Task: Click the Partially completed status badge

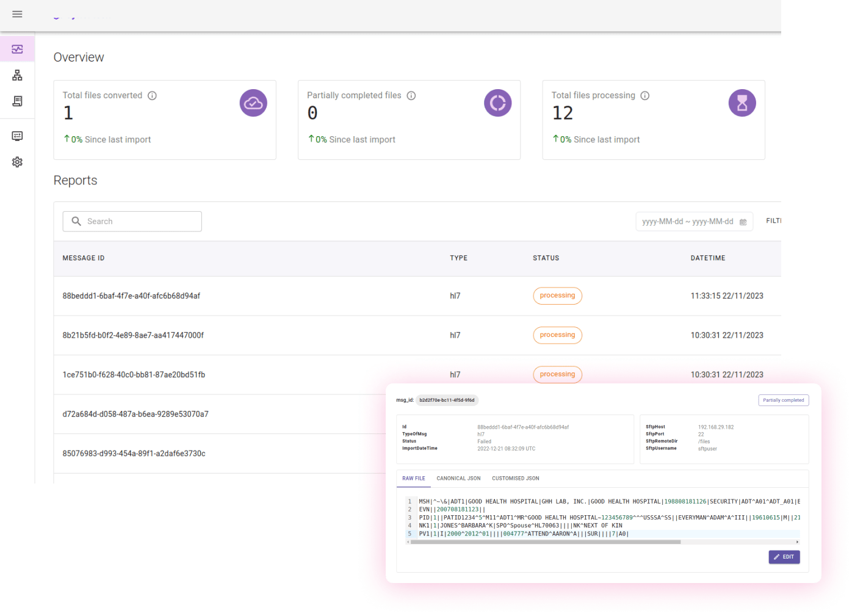Action: point(784,400)
